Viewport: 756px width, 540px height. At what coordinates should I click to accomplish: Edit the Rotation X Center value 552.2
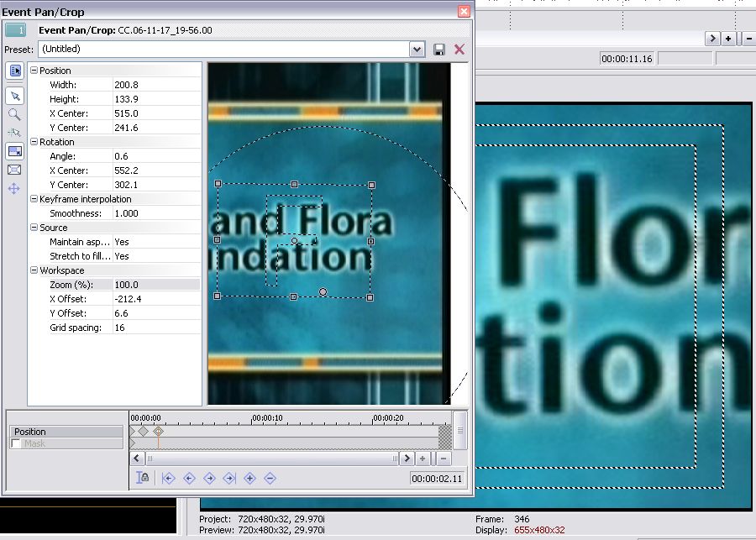tap(157, 170)
